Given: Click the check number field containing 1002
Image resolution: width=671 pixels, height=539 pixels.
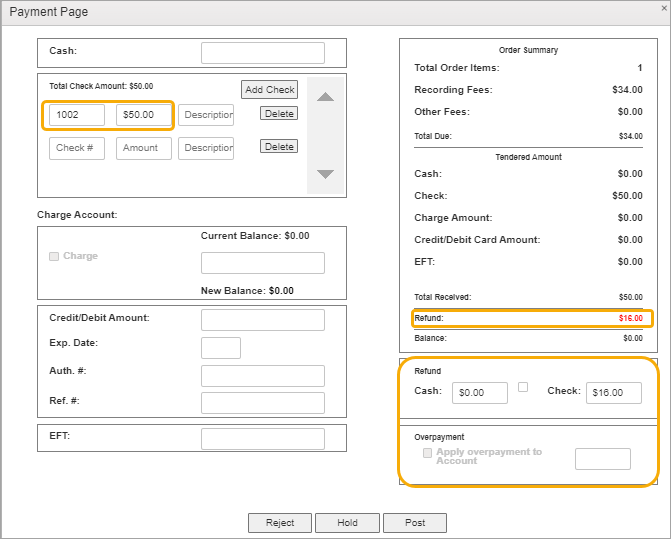Looking at the screenshot, I should coord(77,115).
